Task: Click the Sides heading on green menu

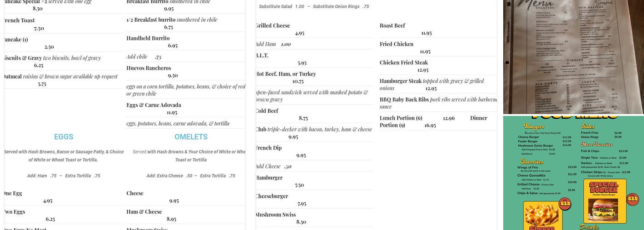Action: 588,126
